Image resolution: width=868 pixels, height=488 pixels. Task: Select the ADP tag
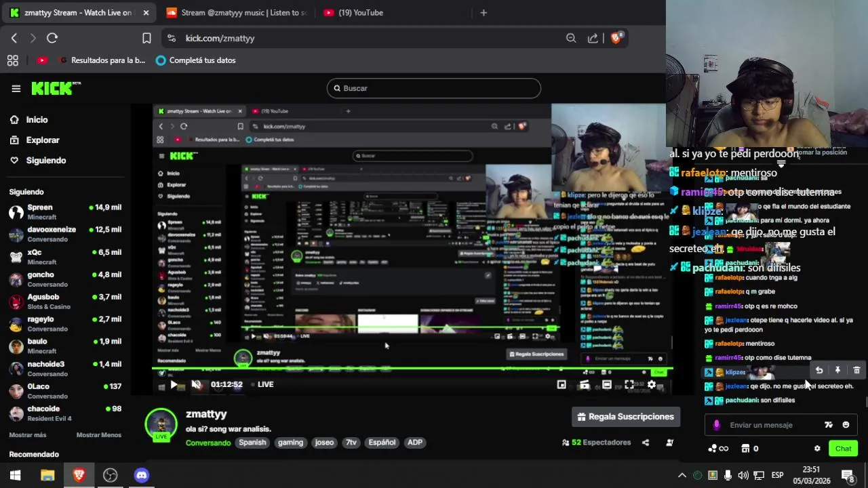coord(415,443)
